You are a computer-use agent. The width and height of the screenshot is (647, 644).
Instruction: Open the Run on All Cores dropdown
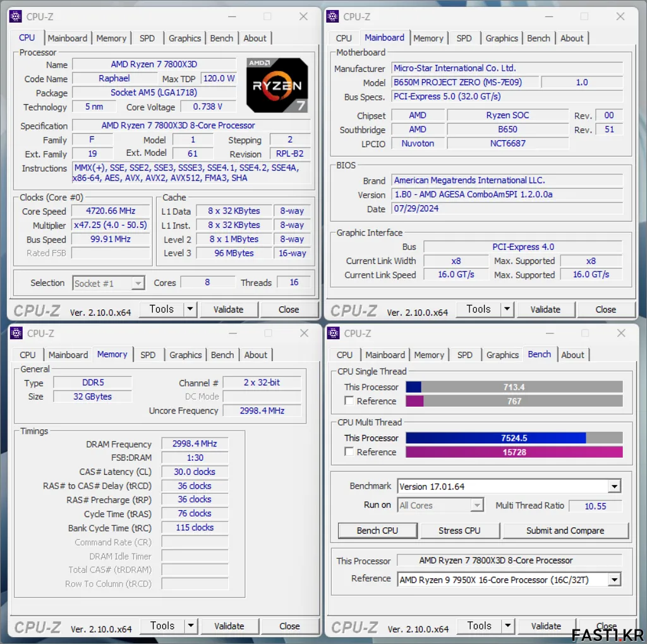(478, 505)
